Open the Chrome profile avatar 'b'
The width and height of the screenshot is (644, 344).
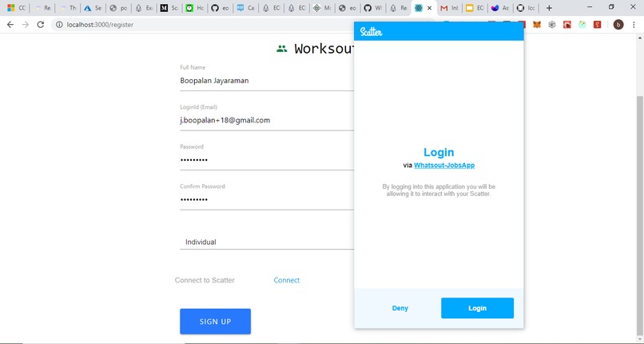618,25
